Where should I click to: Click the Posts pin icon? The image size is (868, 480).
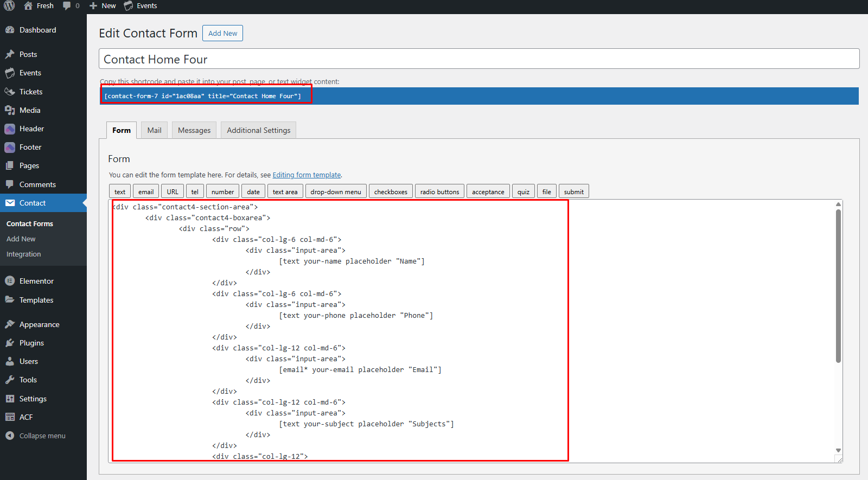click(x=10, y=54)
